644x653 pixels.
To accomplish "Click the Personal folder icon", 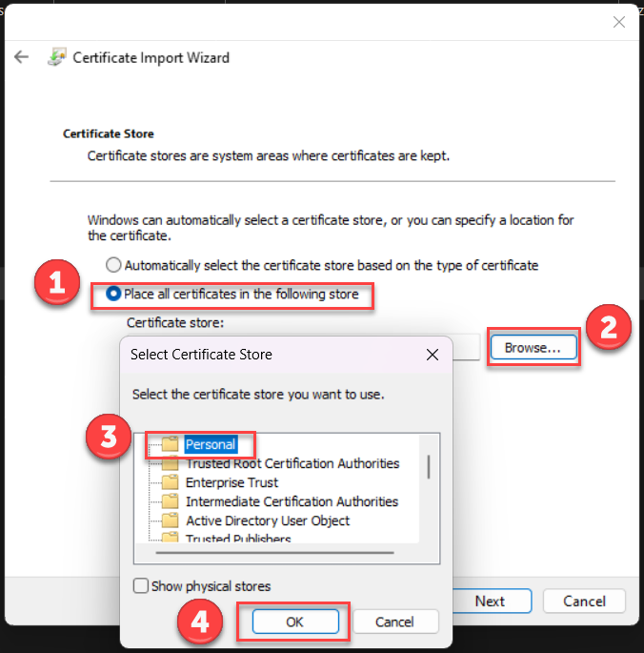I will 171,444.
